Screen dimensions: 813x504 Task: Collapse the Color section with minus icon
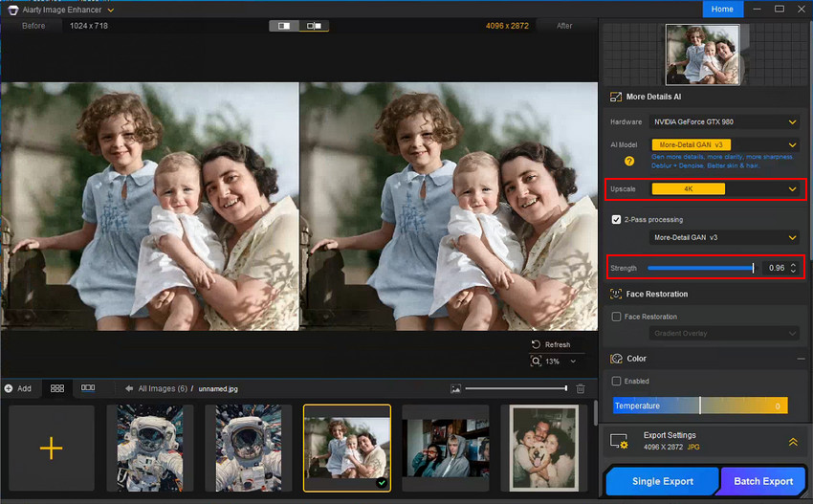[802, 359]
